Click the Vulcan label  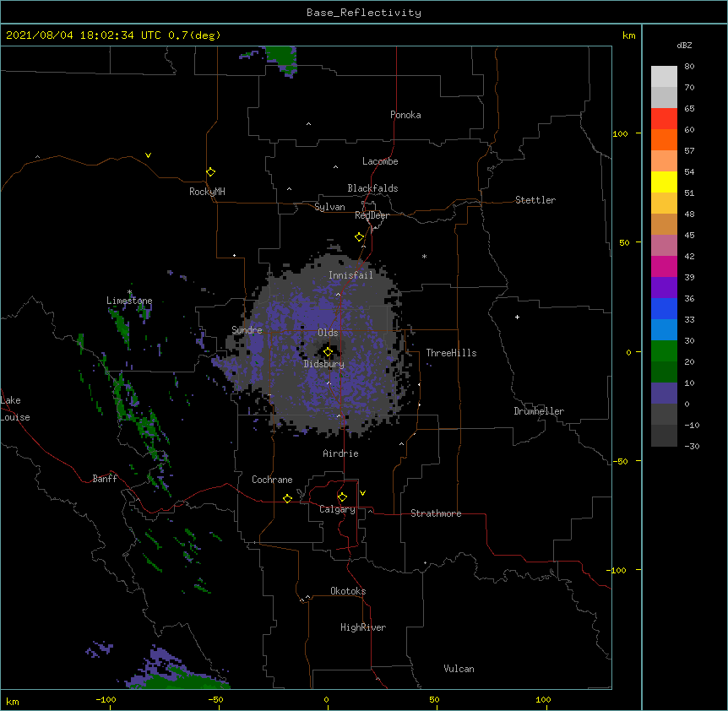(459, 669)
